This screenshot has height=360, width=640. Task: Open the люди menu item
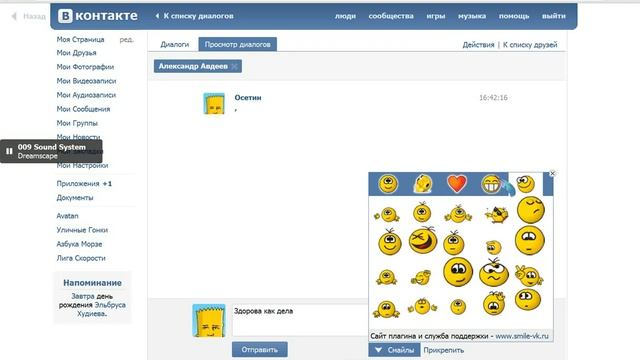pos(345,16)
